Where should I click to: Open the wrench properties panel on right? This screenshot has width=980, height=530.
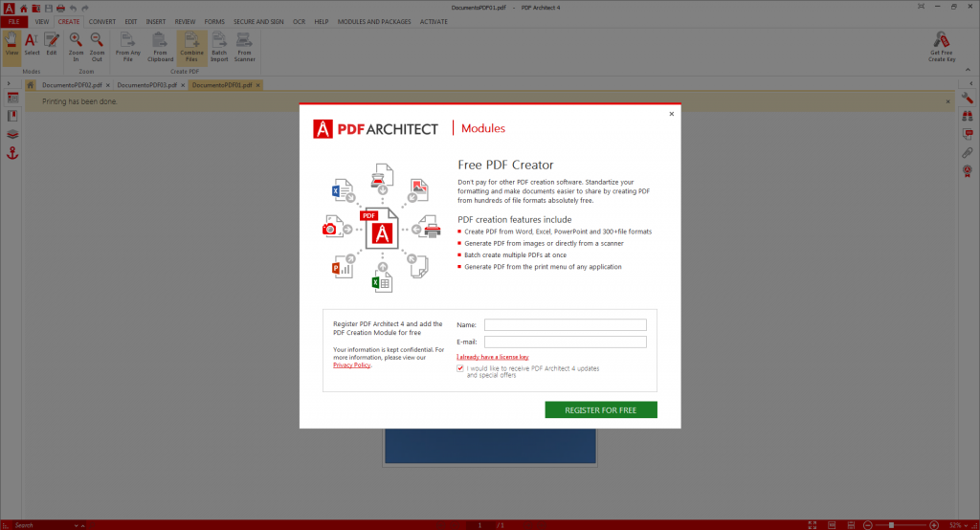pyautogui.click(x=968, y=99)
